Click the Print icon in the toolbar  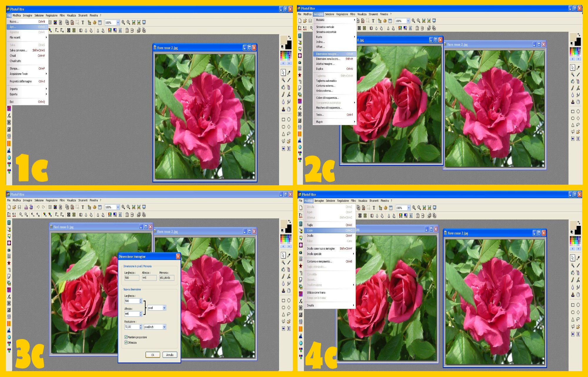pyautogui.click(x=26, y=207)
